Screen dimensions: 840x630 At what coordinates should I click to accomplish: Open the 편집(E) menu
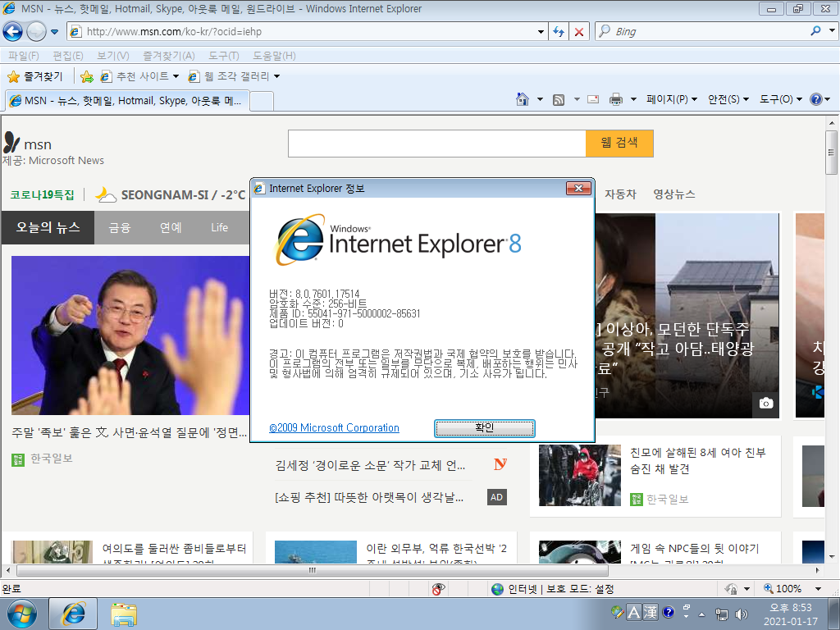pyautogui.click(x=68, y=56)
